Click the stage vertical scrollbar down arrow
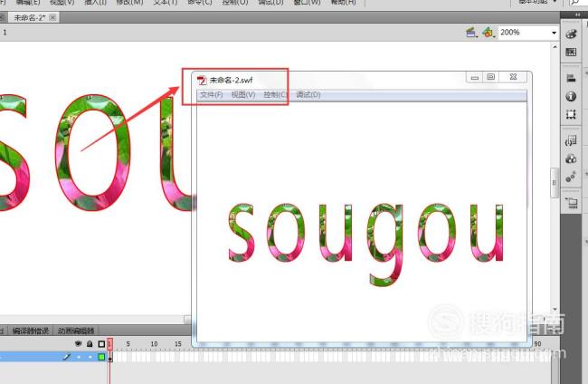 coord(555,310)
